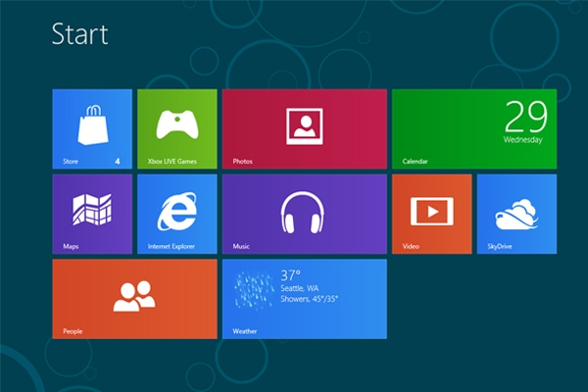Click the date number 29
This screenshot has height=392, width=588.
click(525, 117)
